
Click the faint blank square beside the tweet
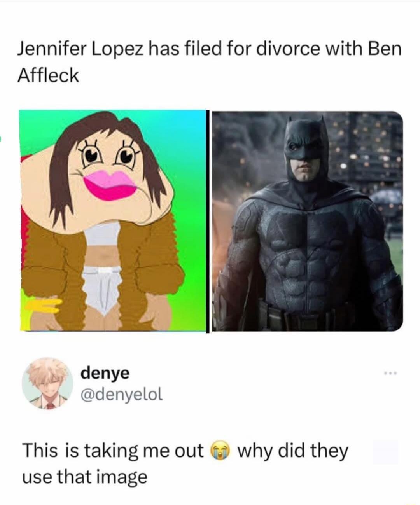386,452
